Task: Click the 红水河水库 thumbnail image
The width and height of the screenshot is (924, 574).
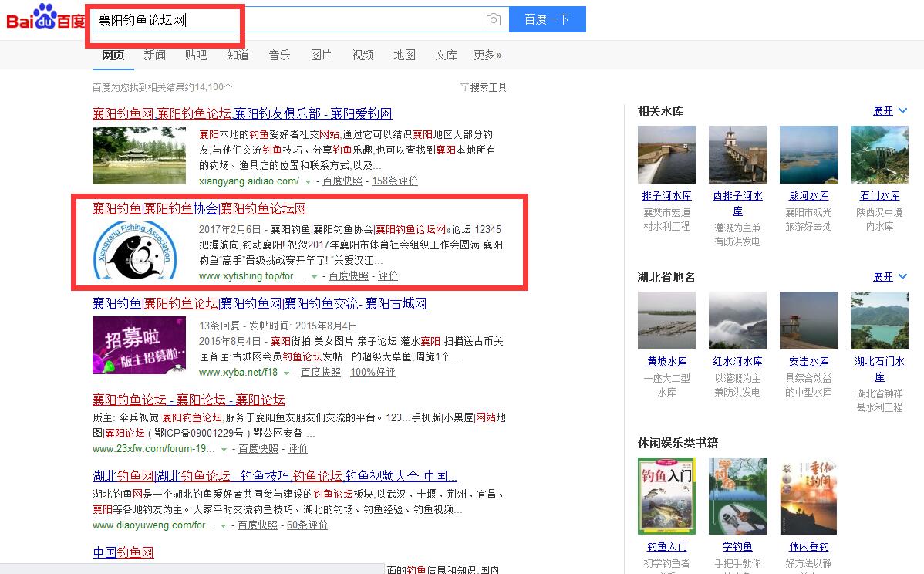Action: [x=738, y=321]
